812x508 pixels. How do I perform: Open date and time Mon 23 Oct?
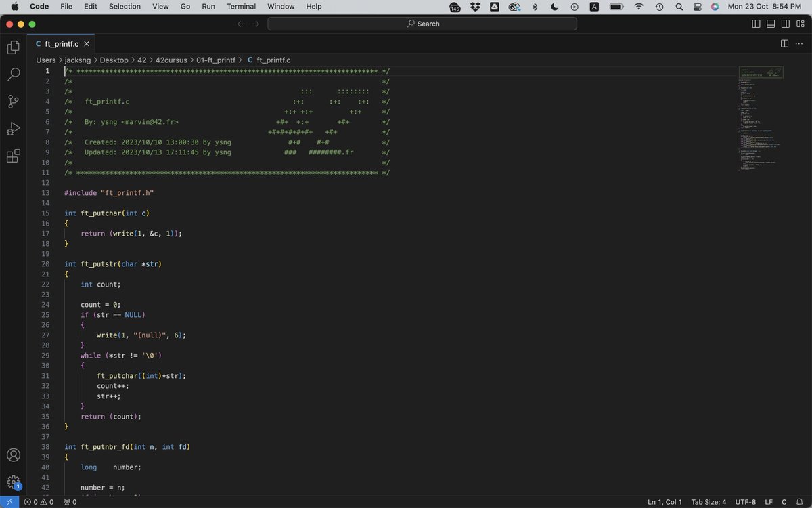click(765, 6)
